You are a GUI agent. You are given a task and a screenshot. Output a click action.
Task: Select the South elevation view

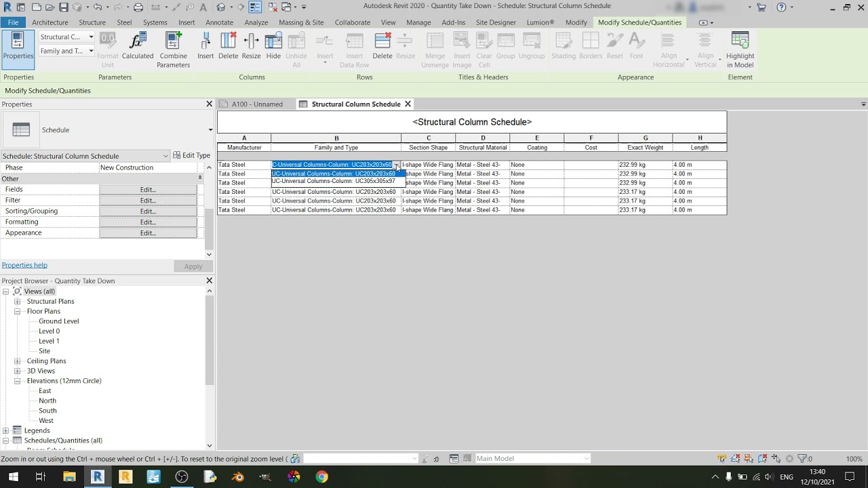(x=47, y=411)
